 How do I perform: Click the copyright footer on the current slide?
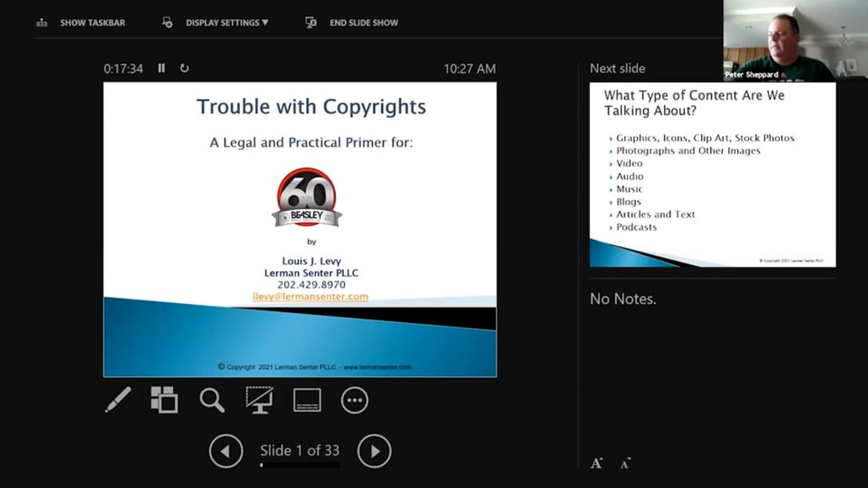pos(315,367)
